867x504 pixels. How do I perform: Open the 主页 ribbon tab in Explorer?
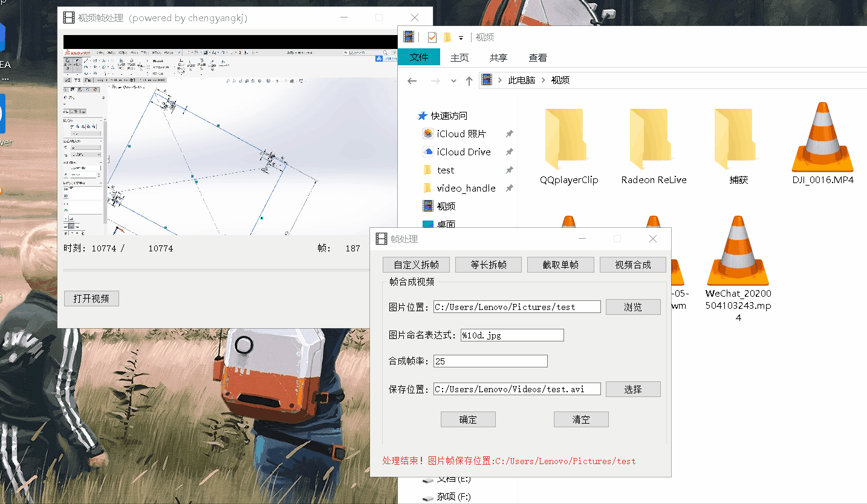point(459,58)
